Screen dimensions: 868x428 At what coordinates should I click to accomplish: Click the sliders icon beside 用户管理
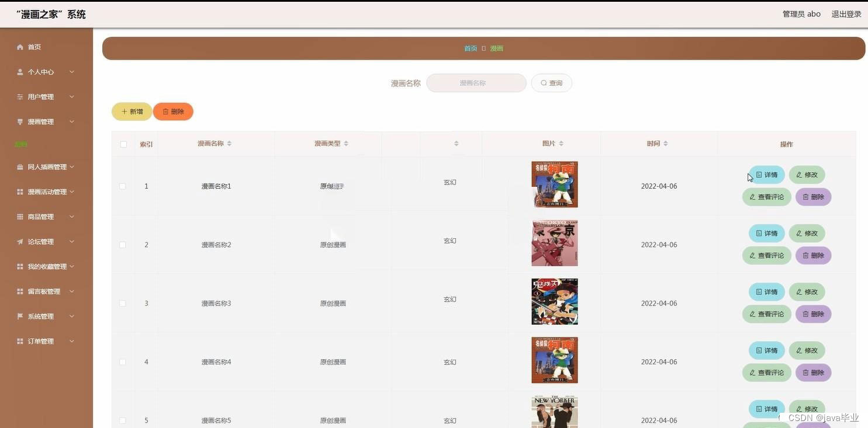[20, 97]
